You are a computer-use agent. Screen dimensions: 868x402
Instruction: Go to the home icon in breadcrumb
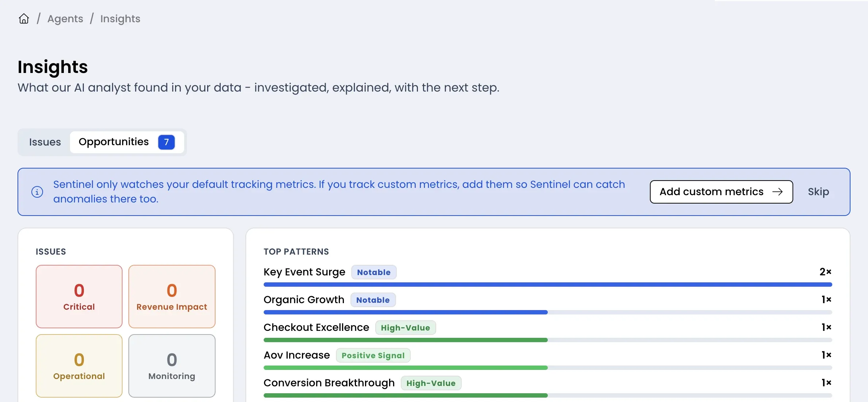click(x=24, y=19)
